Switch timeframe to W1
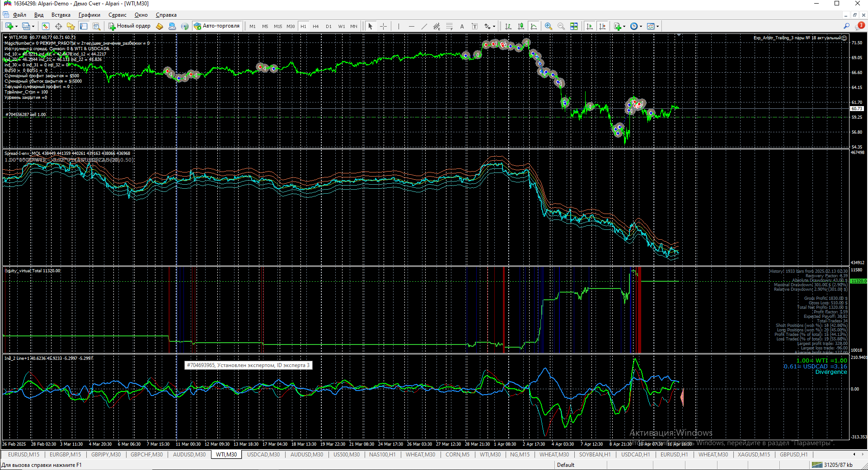 click(x=341, y=26)
